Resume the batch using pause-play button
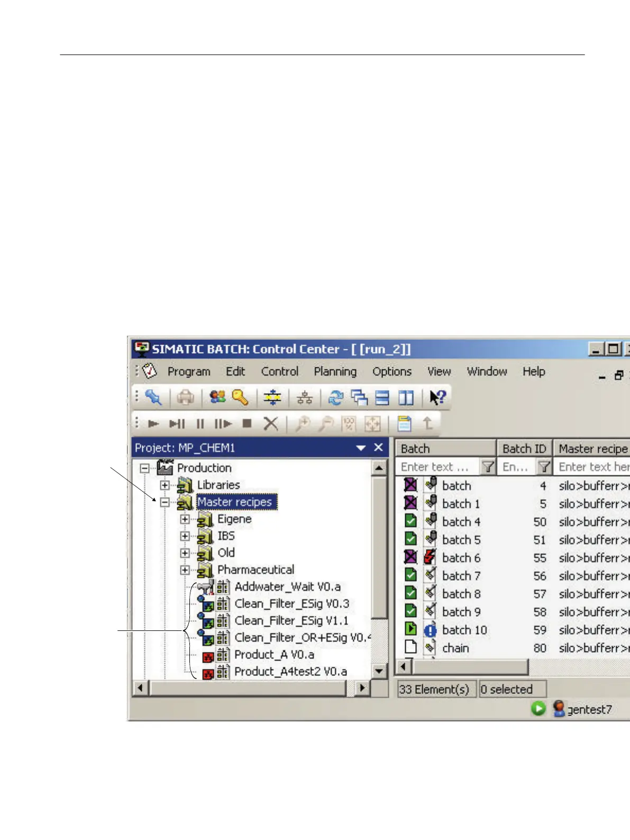This screenshot has width=630, height=840. click(223, 423)
